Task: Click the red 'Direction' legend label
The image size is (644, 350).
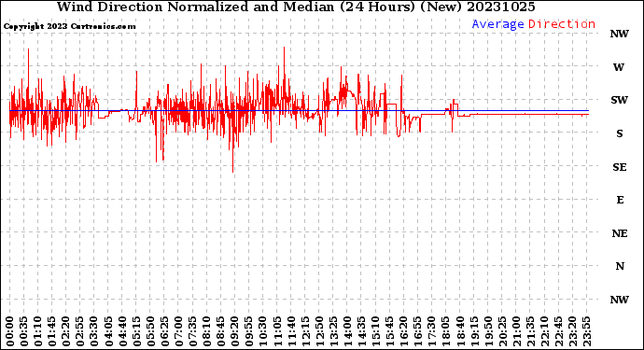Action: [562, 24]
